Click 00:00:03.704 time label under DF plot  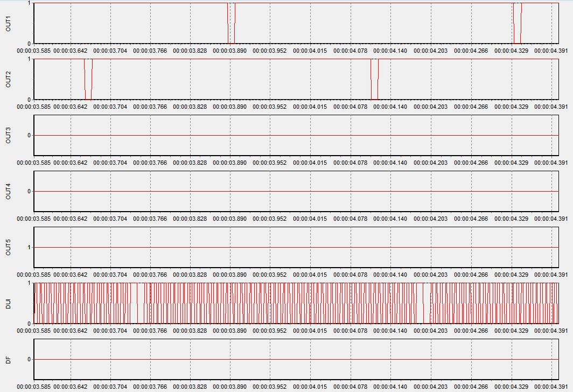110,387
